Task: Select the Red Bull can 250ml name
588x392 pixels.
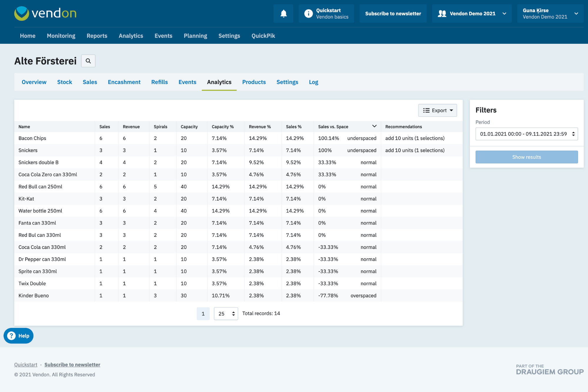Action: tap(40, 186)
